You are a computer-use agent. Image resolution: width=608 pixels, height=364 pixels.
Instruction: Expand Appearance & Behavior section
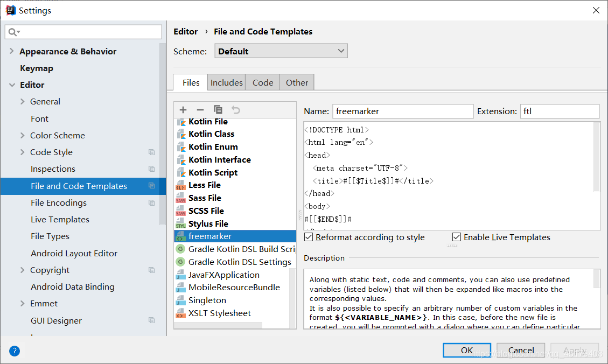(x=12, y=51)
